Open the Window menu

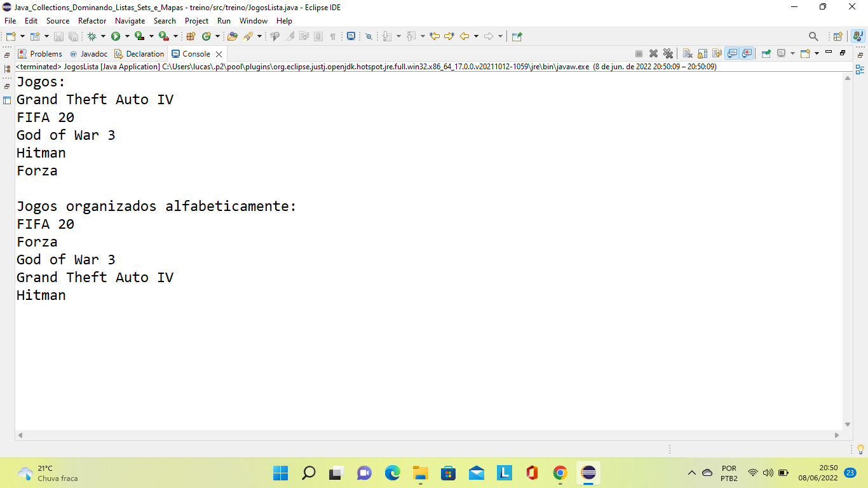click(x=254, y=21)
